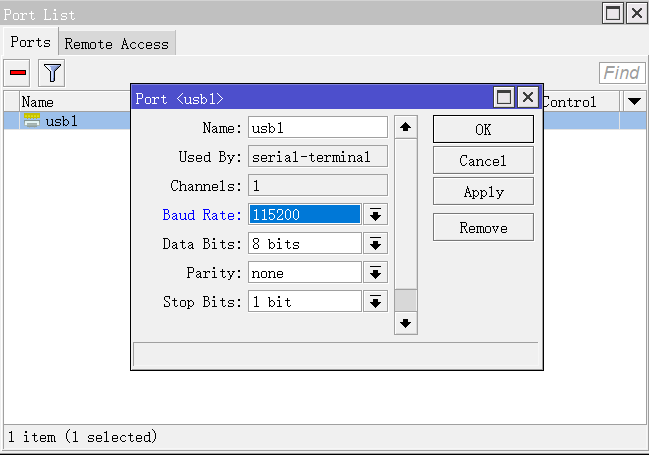
Task: Expand the Data Bits dropdown
Action: click(376, 244)
